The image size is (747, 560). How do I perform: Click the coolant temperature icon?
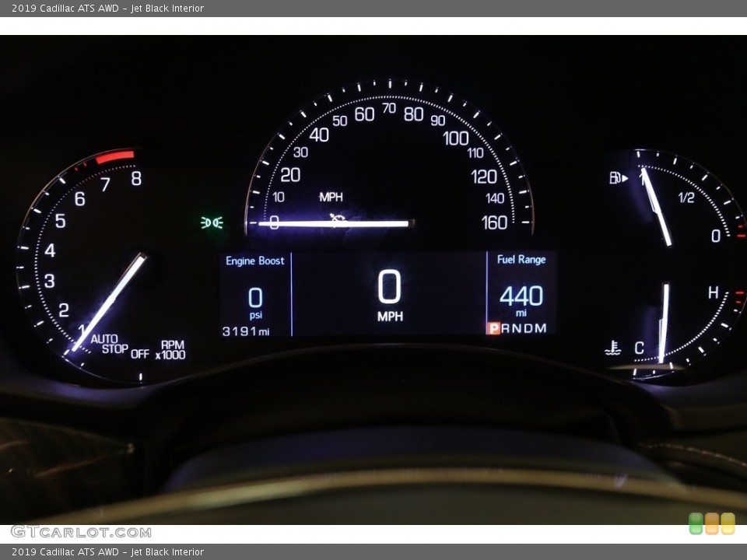click(612, 348)
